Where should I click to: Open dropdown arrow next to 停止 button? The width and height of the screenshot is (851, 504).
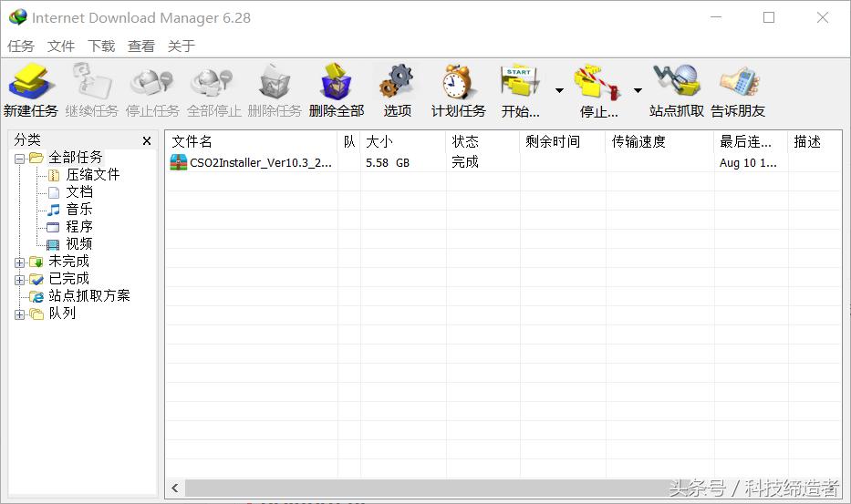[x=638, y=90]
